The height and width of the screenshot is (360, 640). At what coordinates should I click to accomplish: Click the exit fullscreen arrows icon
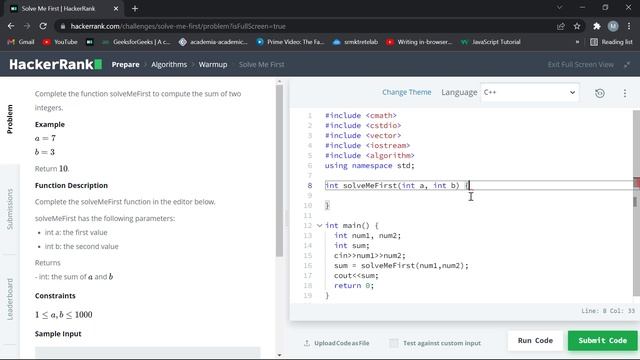(627, 64)
